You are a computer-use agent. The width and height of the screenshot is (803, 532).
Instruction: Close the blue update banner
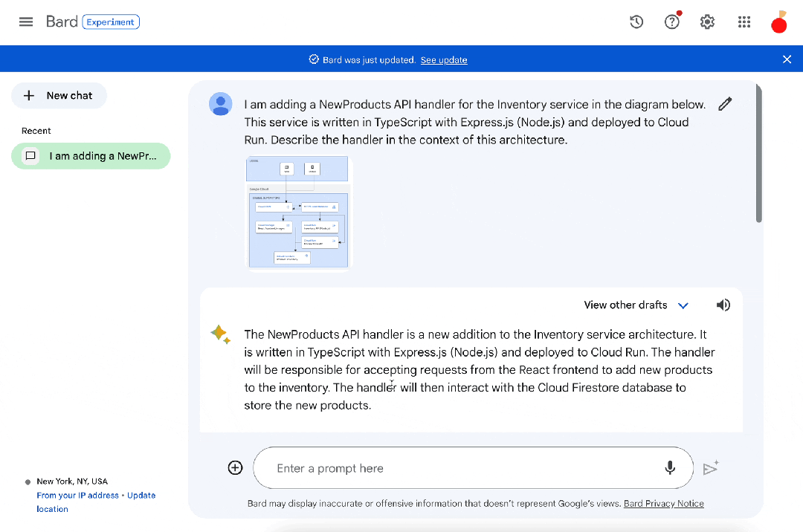tap(787, 59)
